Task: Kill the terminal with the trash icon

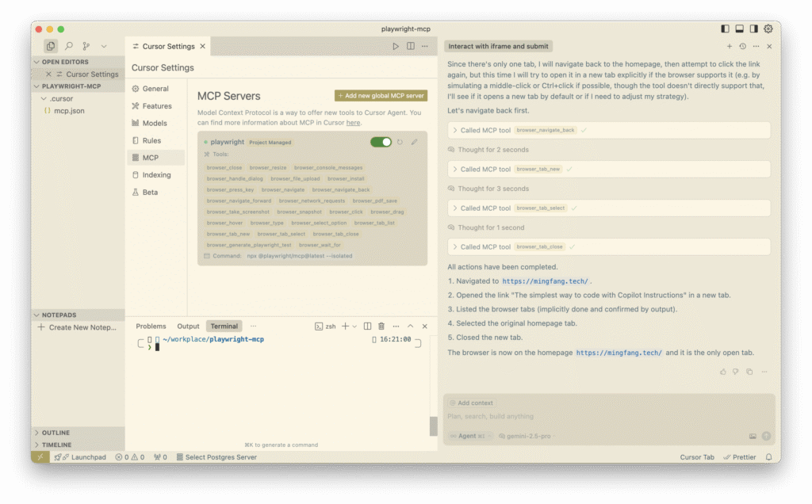Action: pos(381,326)
